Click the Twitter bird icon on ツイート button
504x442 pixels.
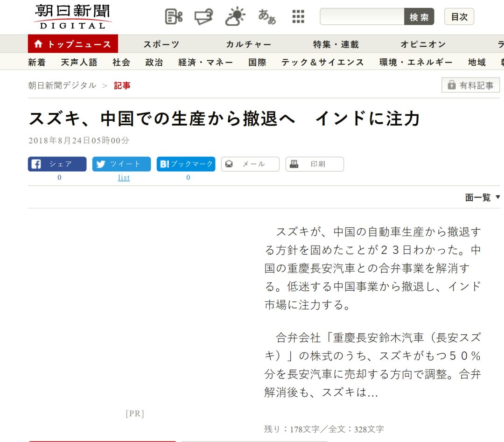pos(101,164)
